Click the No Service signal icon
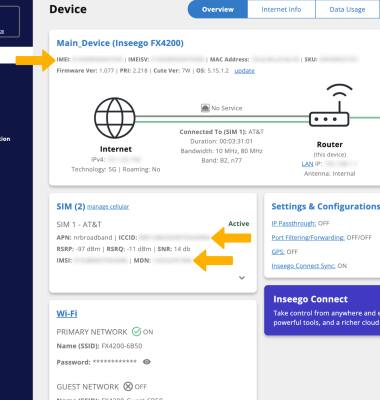Image resolution: width=380 pixels, height=400 pixels. 205,108
